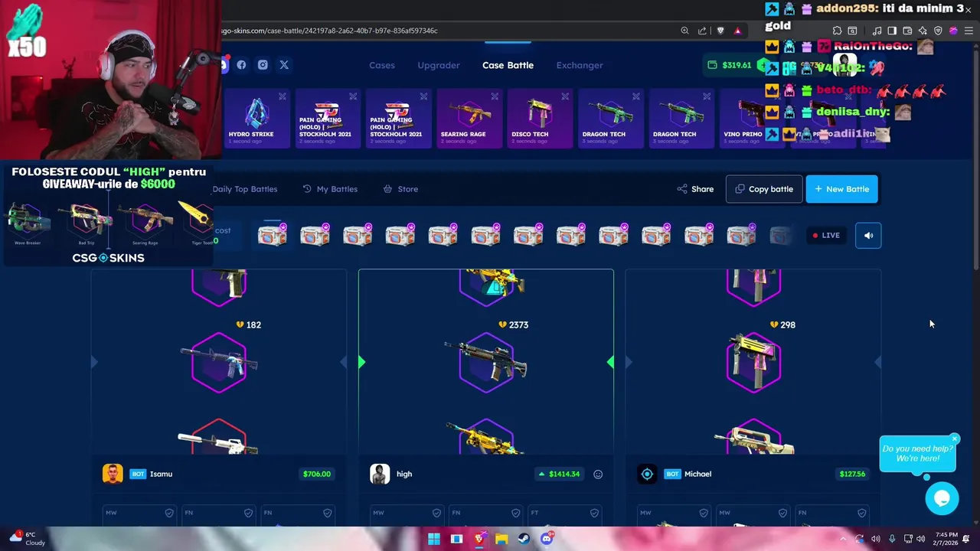The height and width of the screenshot is (551, 980).
Task: Click the crossed-swords icon on Disco Tech card
Action: (x=564, y=96)
